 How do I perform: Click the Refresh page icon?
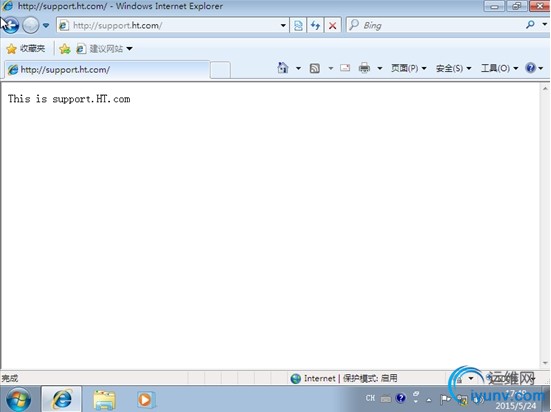(315, 25)
